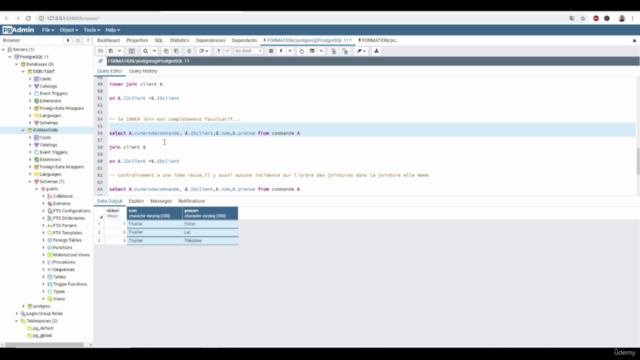Switch to the Dependencies tab
The width and height of the screenshot is (640, 360).
211,40
